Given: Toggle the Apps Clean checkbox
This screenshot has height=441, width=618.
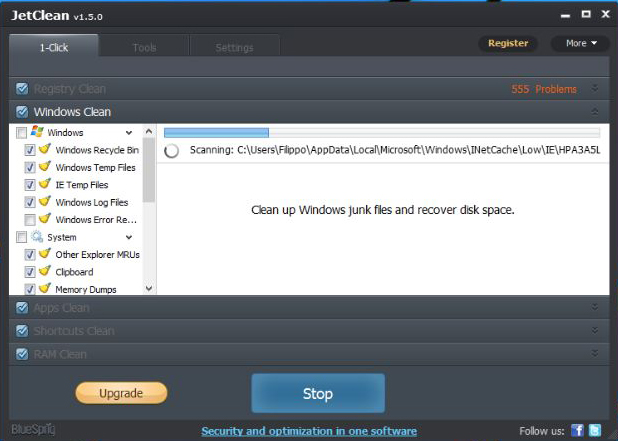Looking at the screenshot, I should click(22, 307).
